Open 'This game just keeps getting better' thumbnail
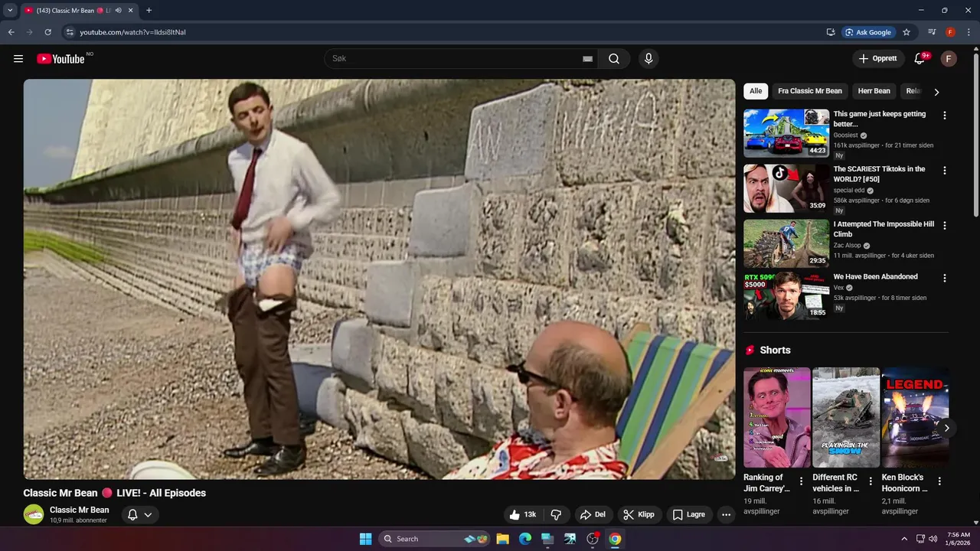 click(786, 133)
